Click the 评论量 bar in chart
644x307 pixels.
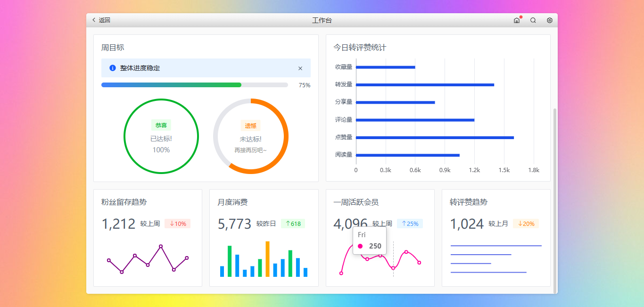tap(415, 120)
